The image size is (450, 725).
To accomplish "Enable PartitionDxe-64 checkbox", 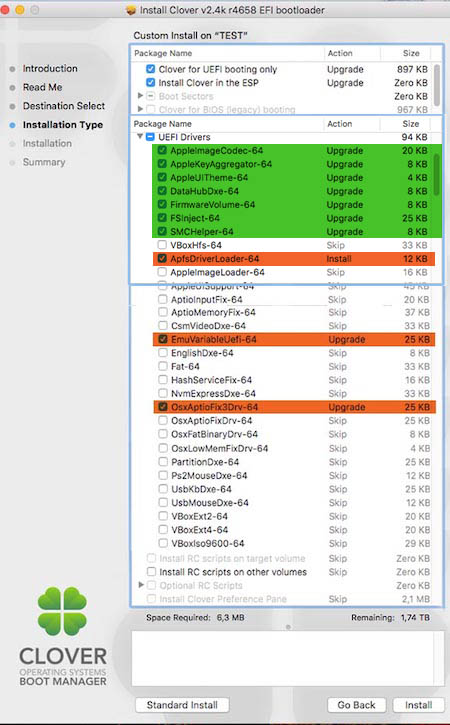I will [x=163, y=461].
